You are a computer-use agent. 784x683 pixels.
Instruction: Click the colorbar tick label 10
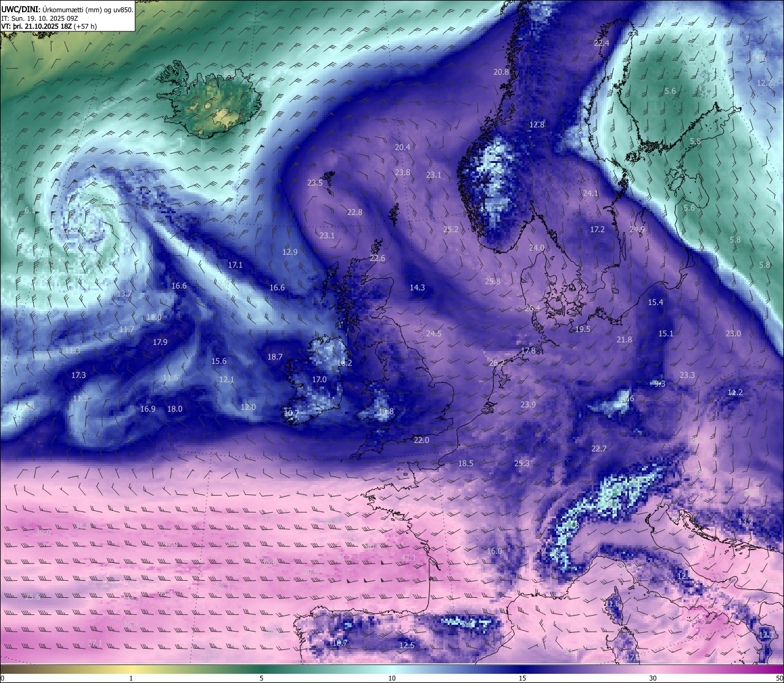392,678
